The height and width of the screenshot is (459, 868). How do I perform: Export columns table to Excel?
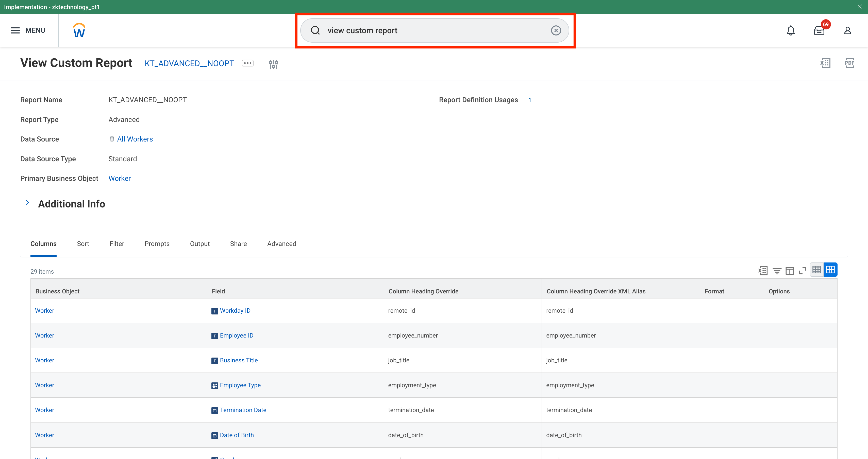(x=763, y=270)
